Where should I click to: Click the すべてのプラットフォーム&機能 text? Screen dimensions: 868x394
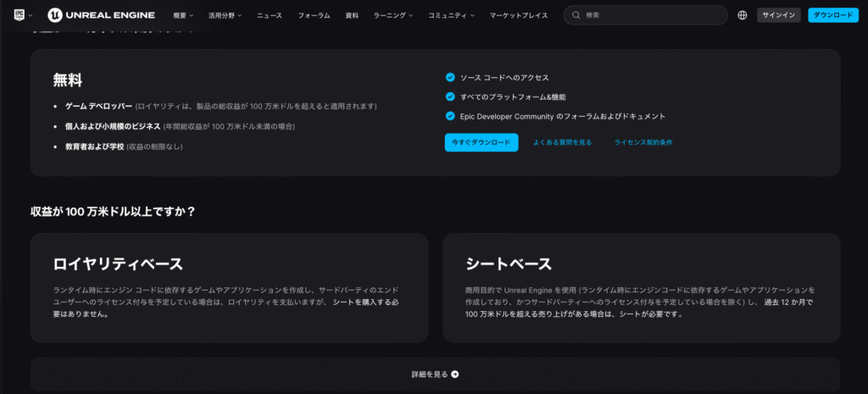513,97
